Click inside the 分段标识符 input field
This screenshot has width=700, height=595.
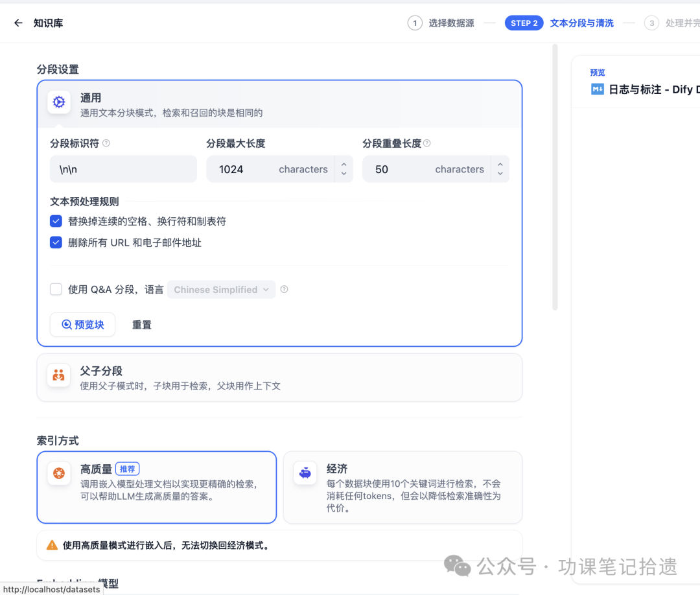click(123, 169)
